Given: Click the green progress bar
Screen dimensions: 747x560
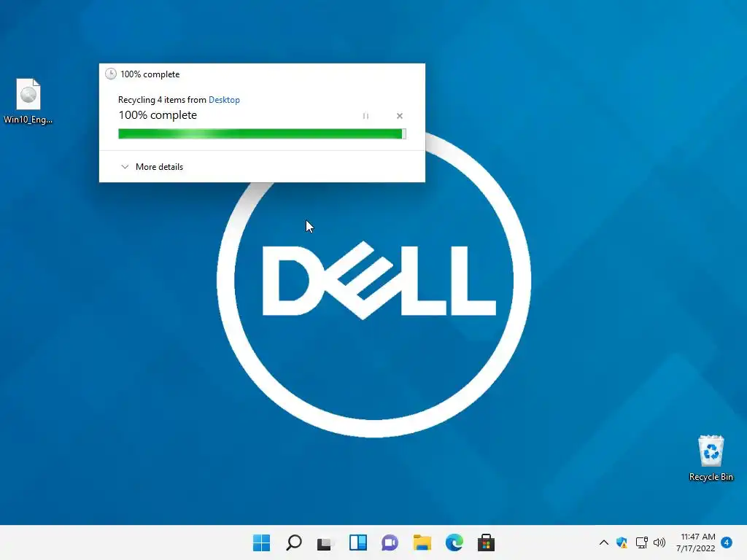Looking at the screenshot, I should [x=262, y=134].
